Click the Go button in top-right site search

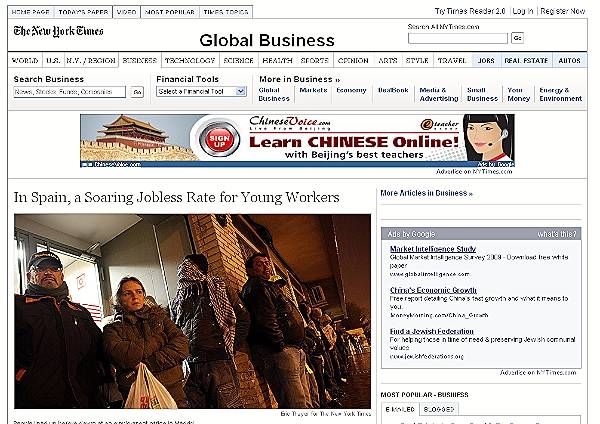click(x=517, y=38)
